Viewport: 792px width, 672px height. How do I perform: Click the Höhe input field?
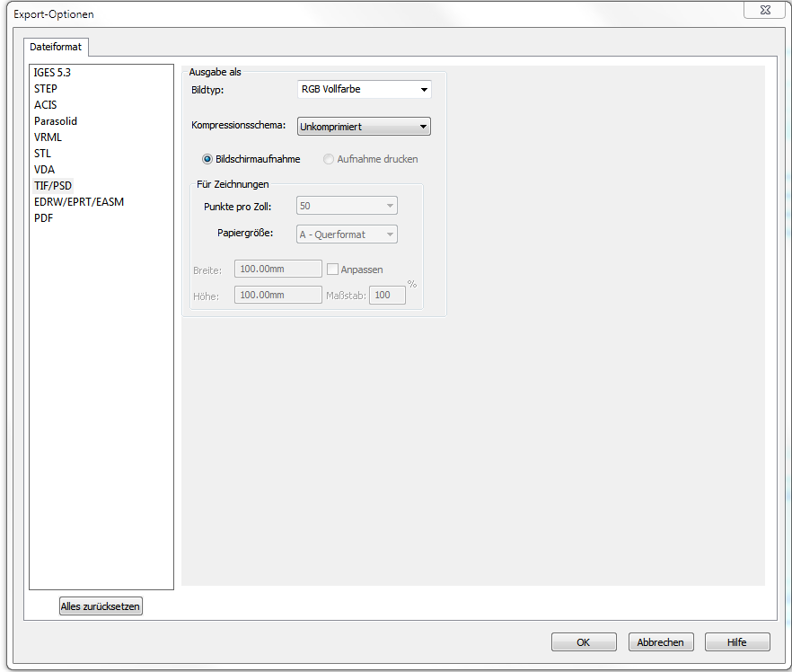pyautogui.click(x=278, y=295)
